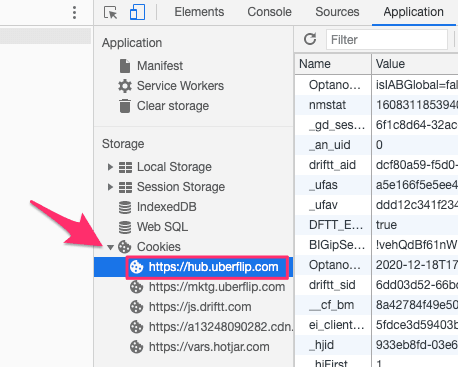The height and width of the screenshot is (367, 458).
Task: Click the cookie Filter input field
Action: pyautogui.click(x=387, y=40)
